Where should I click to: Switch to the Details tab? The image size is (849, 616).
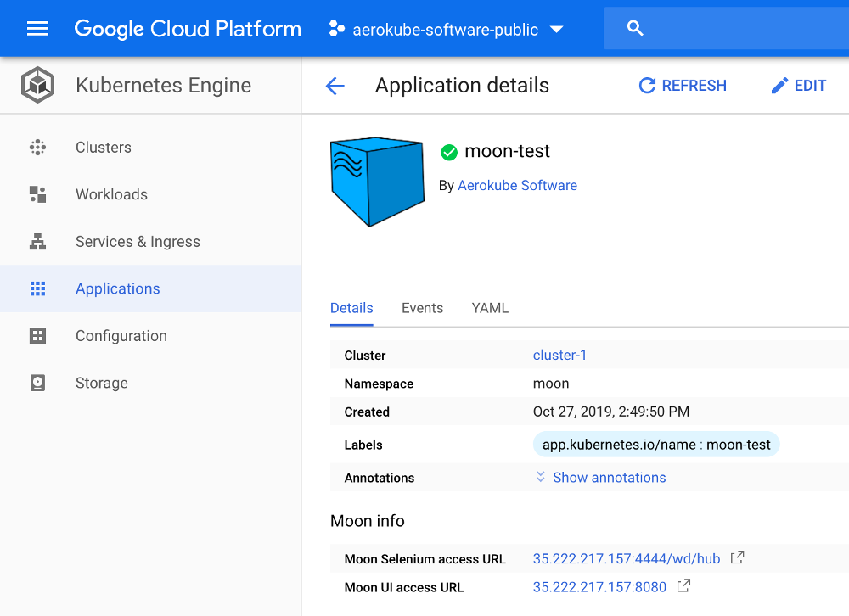click(351, 309)
